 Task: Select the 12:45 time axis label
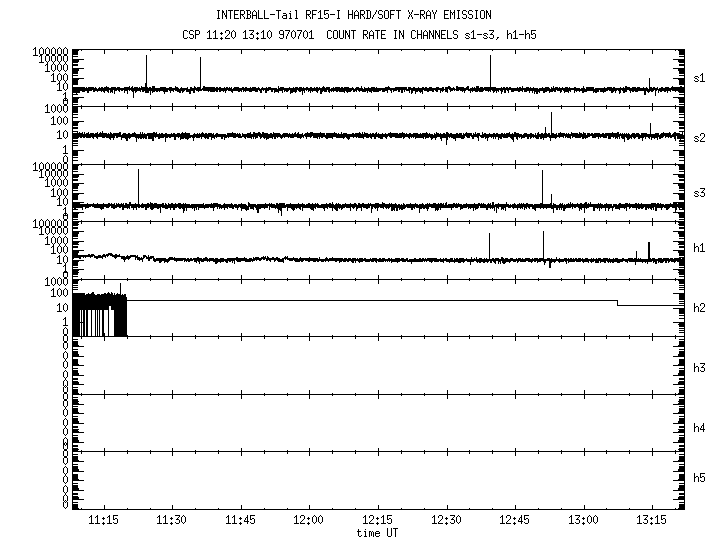(515, 521)
